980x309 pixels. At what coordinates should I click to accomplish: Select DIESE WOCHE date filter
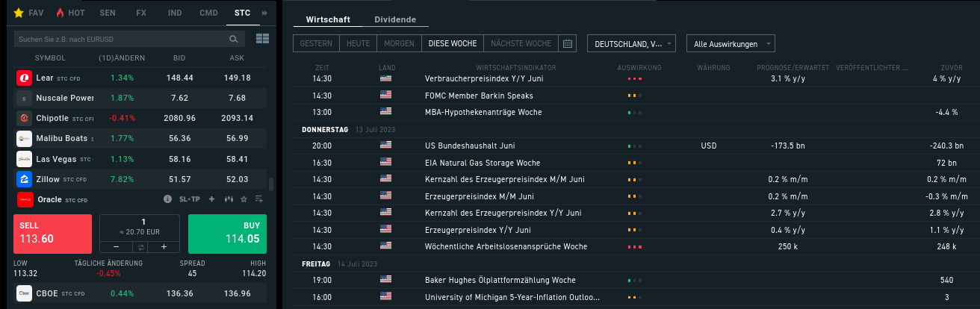[453, 43]
